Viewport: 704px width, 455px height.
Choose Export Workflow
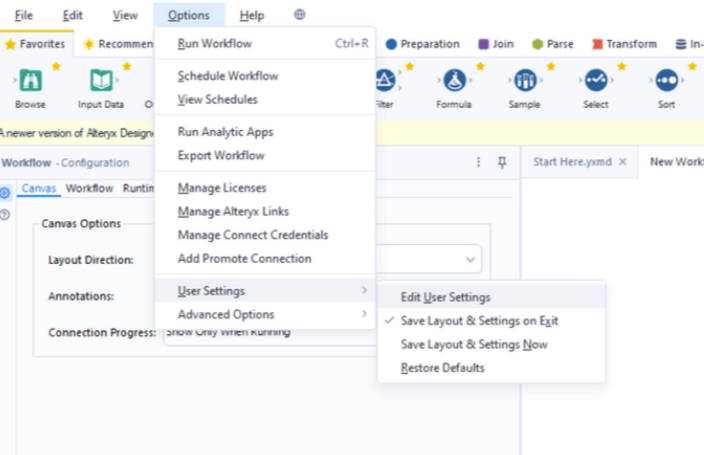click(x=265, y=155)
